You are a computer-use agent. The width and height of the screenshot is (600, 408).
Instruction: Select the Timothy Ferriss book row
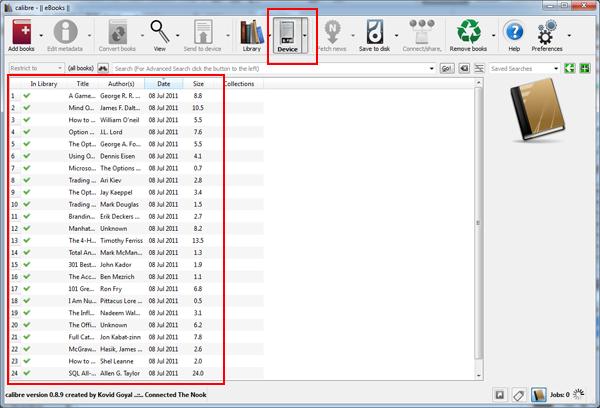tap(137, 240)
